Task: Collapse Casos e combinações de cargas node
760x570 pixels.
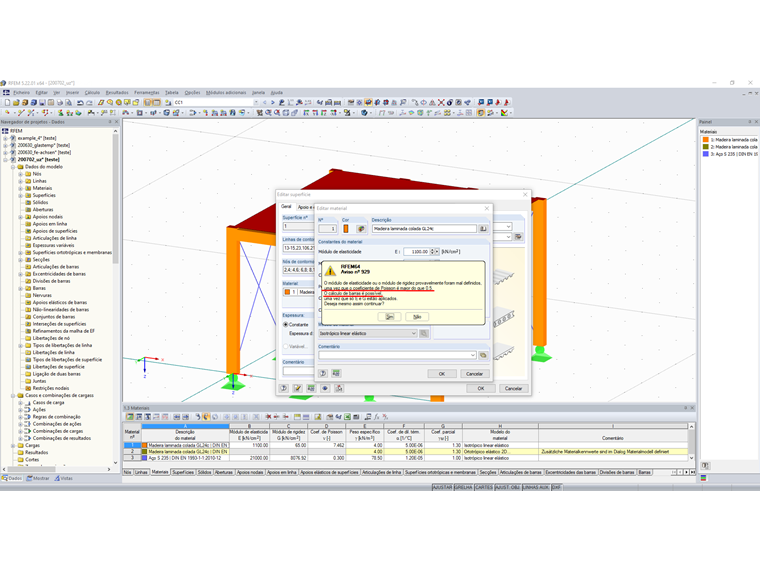Action: (x=13, y=396)
